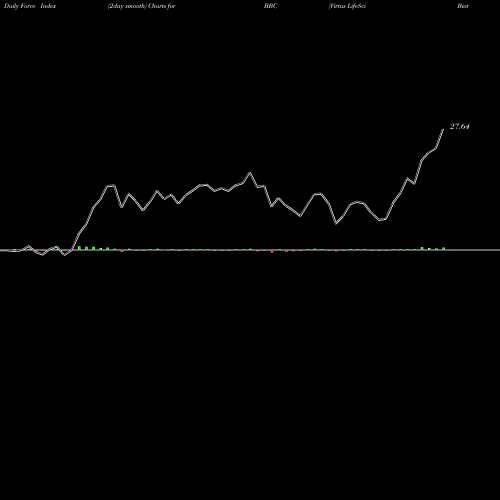This screenshot has height=500, width=500.
Task: Click the BBC ticker label
Action: coord(271,6)
